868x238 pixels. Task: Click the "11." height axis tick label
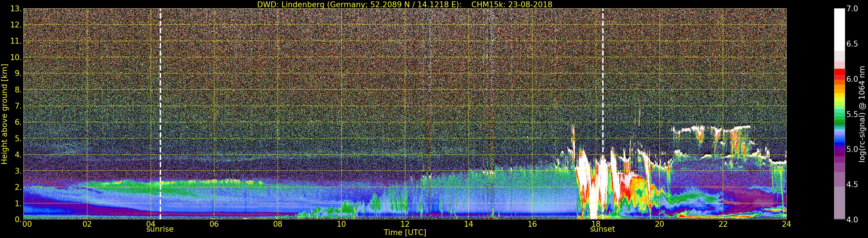pos(16,41)
